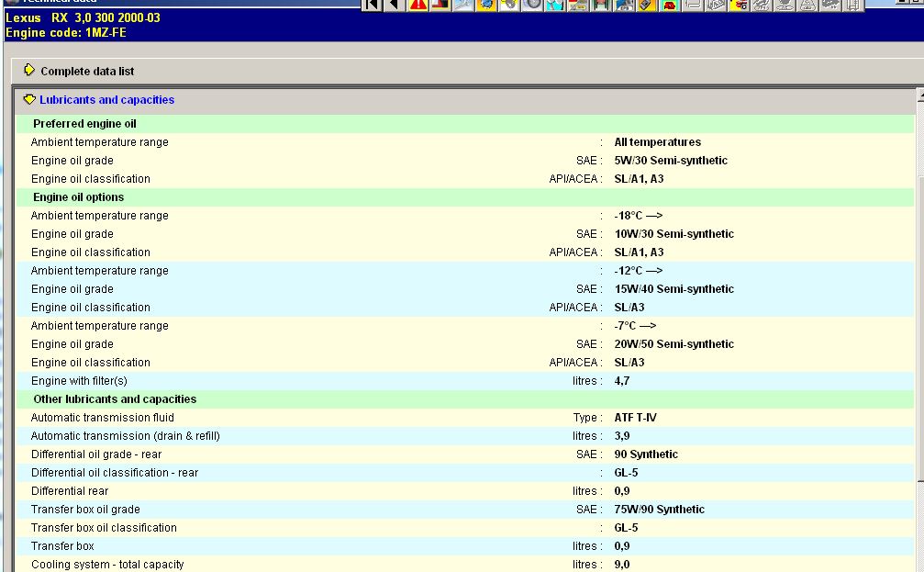Select the '75W/90 Synthetic' transfer box value
The width and height of the screenshot is (924, 572).
660,510
